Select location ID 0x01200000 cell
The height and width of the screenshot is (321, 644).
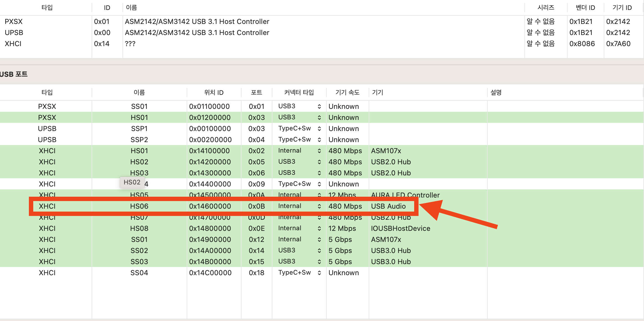210,118
